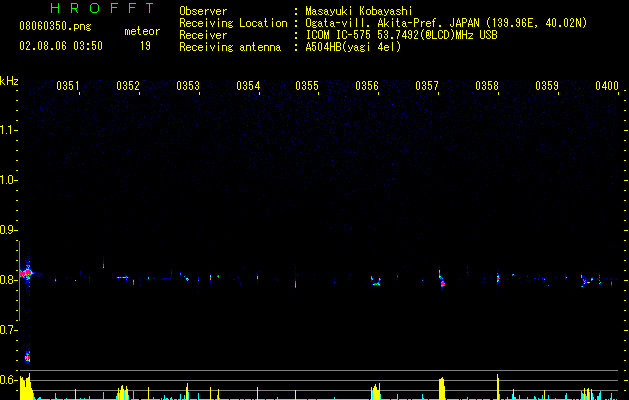
Task: Select the Ogata-vill. Akita-Pref. JAPAN location text
Action: tap(446, 23)
